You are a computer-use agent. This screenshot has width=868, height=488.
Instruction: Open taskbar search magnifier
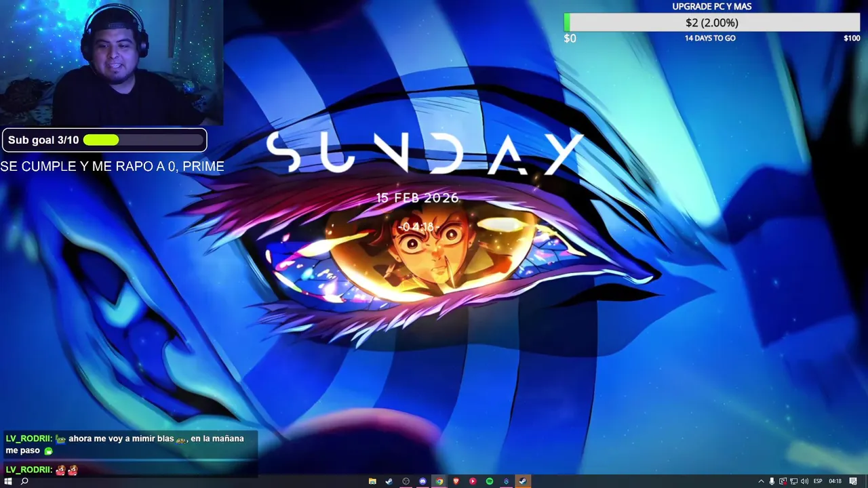point(24,481)
